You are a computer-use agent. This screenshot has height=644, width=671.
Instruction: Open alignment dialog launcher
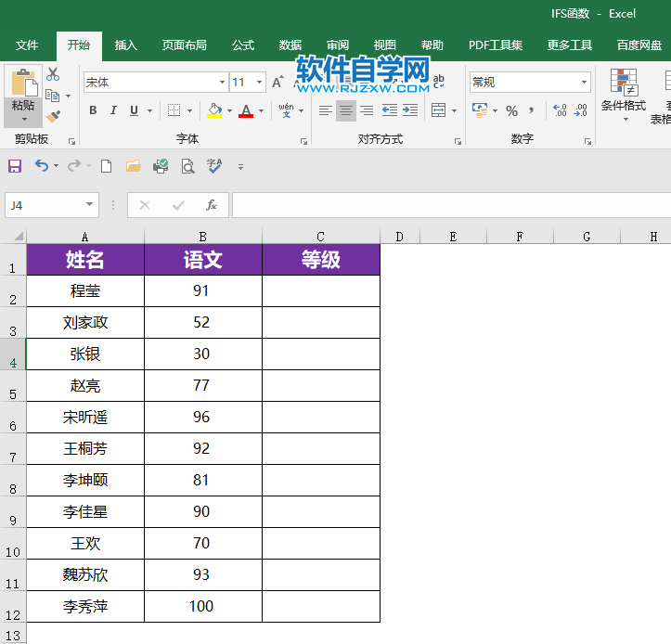(458, 141)
